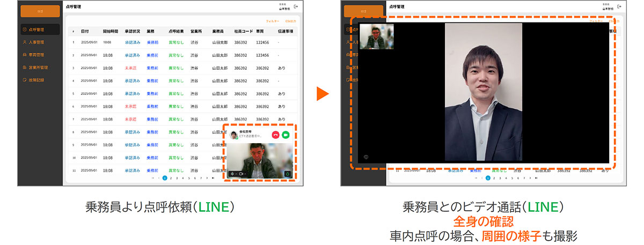Image resolution: width=644 pixels, height=245 pixels.
Task: Click the user name in incoming-call screen header
Action: point(284,9)
